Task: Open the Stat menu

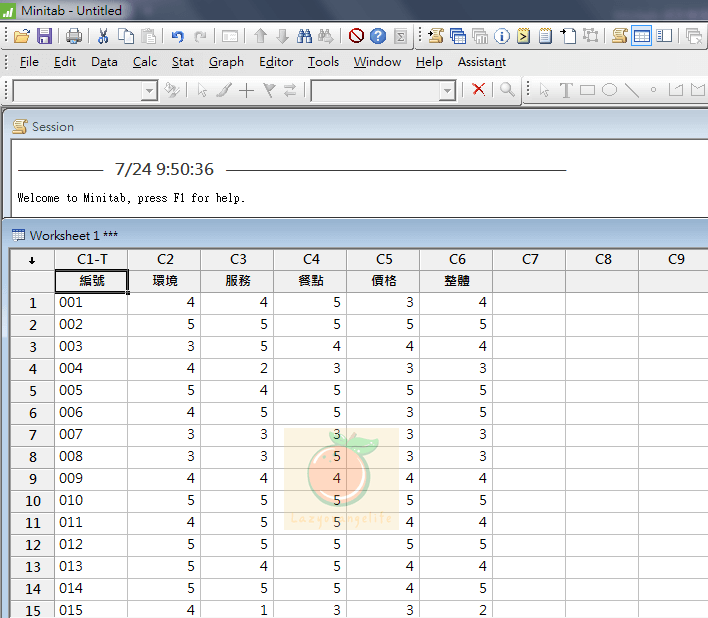Action: click(x=182, y=62)
